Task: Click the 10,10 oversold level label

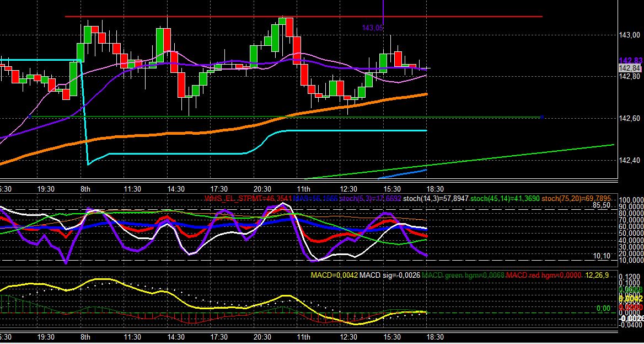Action: click(602, 256)
